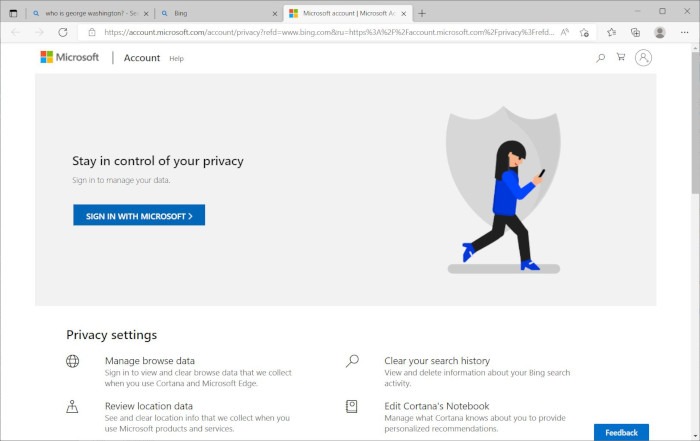Image resolution: width=700 pixels, height=441 pixels.
Task: Click the account sign-in avatar icon
Action: point(643,58)
